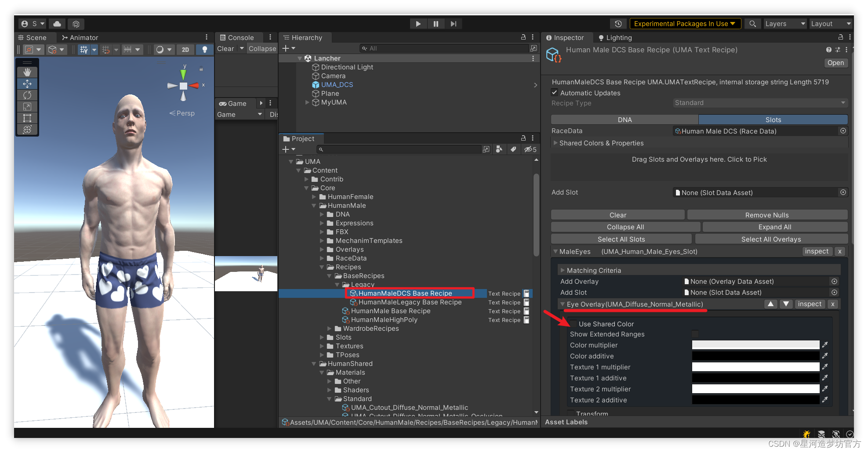Toggle the scene gizmo orientation lock
Screen dimensions: 868x452
tap(201, 69)
